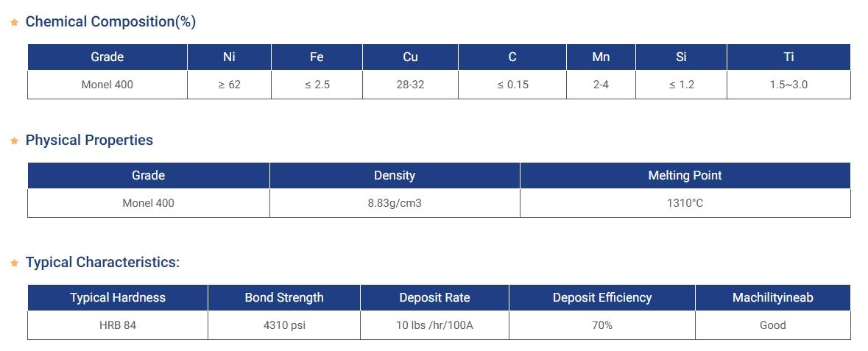
Task: Click star icon beside Chemical Composition heading
Action: (x=15, y=23)
